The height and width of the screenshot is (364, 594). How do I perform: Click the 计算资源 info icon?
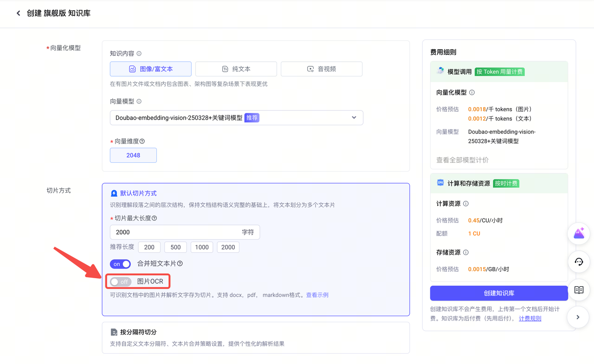pyautogui.click(x=466, y=204)
